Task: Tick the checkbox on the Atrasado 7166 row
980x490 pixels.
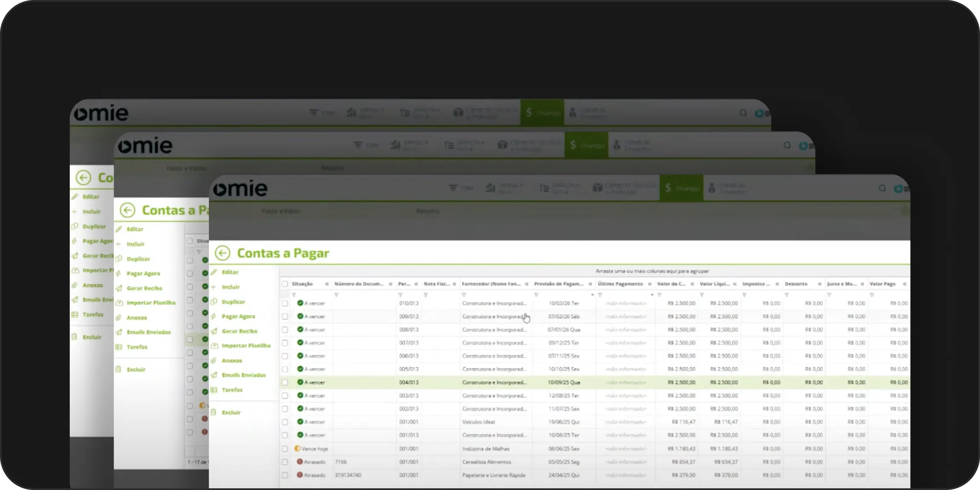Action: tap(285, 462)
